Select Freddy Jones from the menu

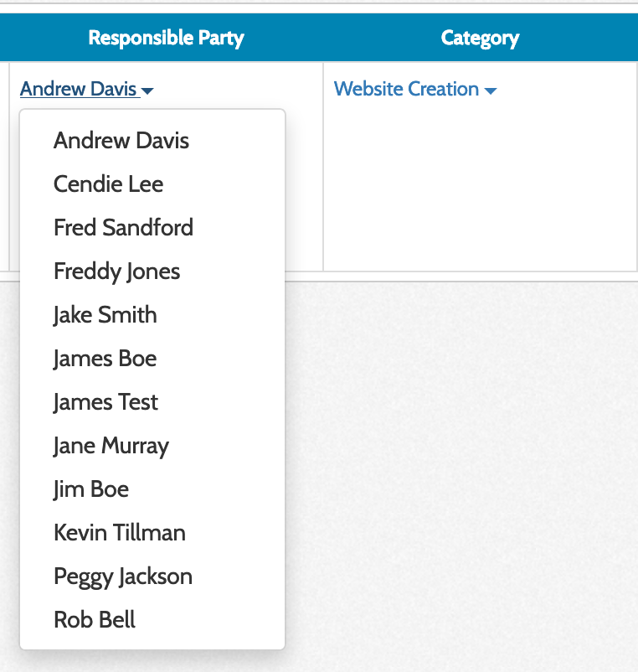pos(117,271)
